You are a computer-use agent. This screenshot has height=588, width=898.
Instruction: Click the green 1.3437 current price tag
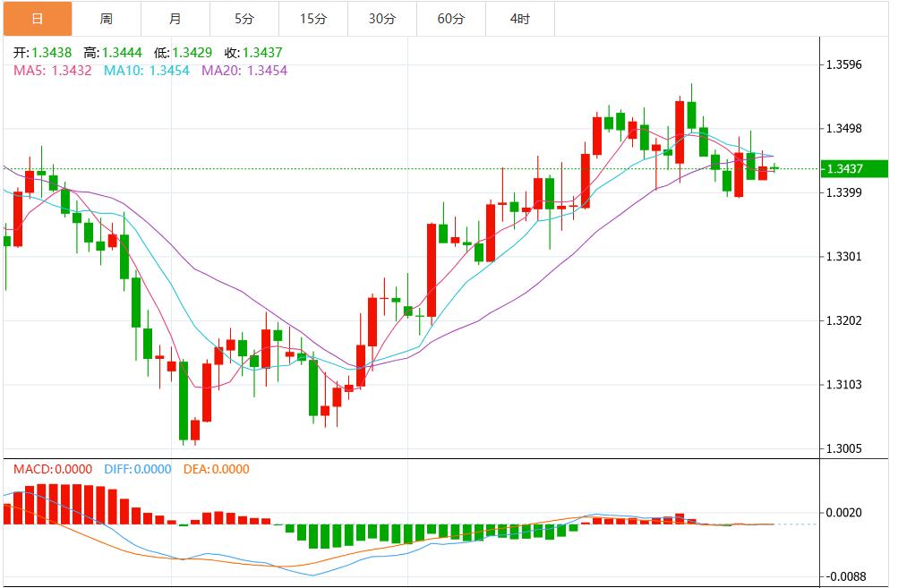(853, 169)
